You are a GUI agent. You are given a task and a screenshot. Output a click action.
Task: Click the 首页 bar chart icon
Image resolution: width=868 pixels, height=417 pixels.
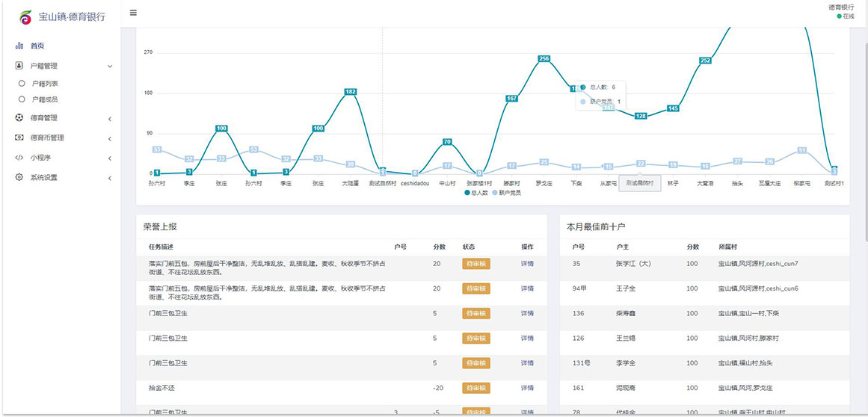[19, 46]
